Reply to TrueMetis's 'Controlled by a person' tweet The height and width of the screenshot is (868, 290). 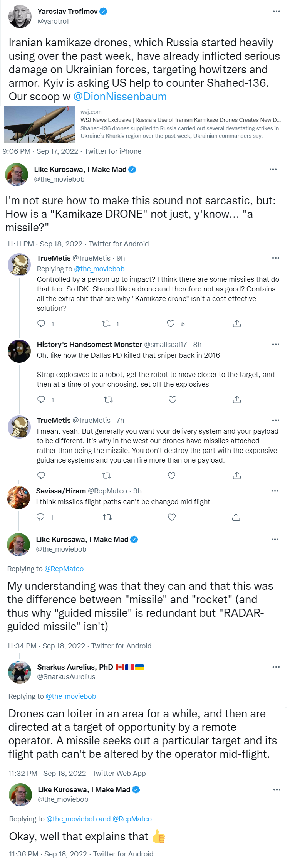click(x=41, y=324)
